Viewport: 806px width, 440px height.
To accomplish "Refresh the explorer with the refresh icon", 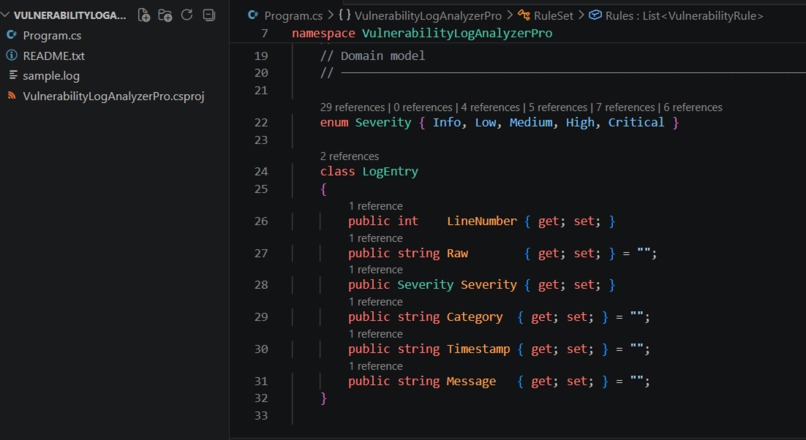I will (187, 15).
